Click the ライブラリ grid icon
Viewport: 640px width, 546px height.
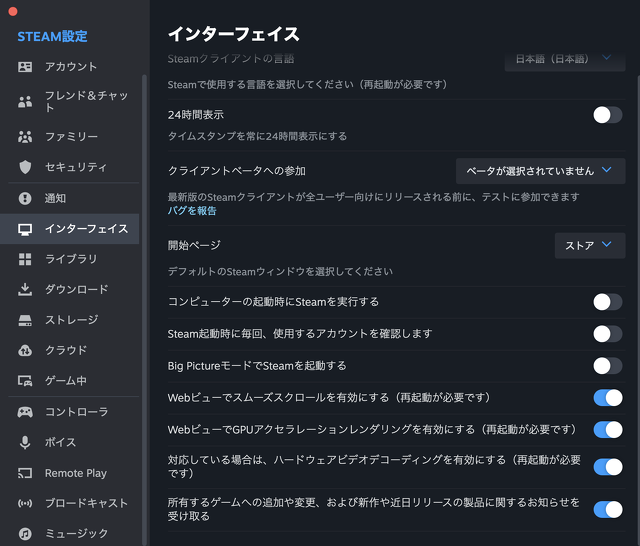click(25, 259)
